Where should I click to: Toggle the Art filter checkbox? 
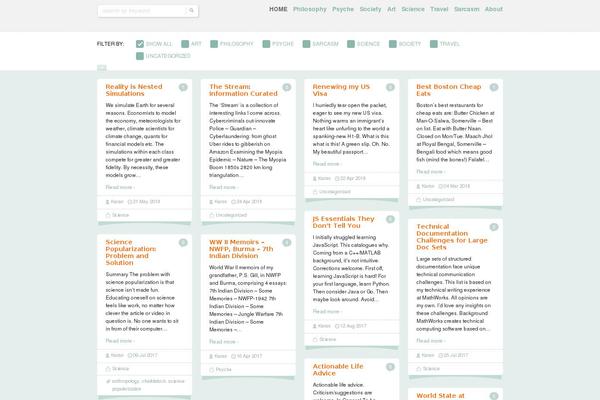click(x=185, y=44)
